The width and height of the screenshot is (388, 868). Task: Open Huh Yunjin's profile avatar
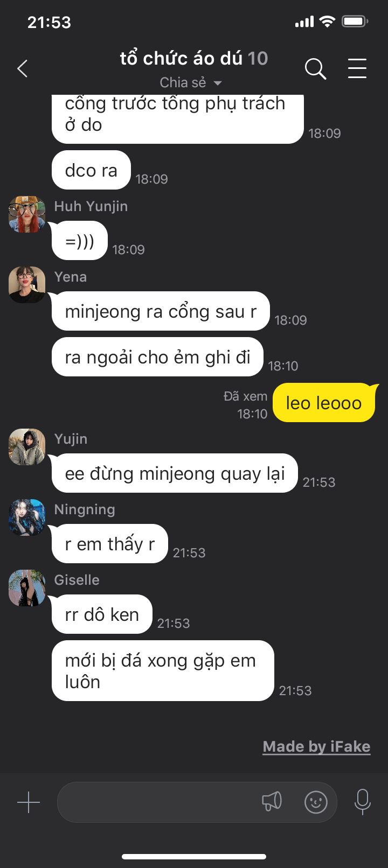tap(27, 214)
